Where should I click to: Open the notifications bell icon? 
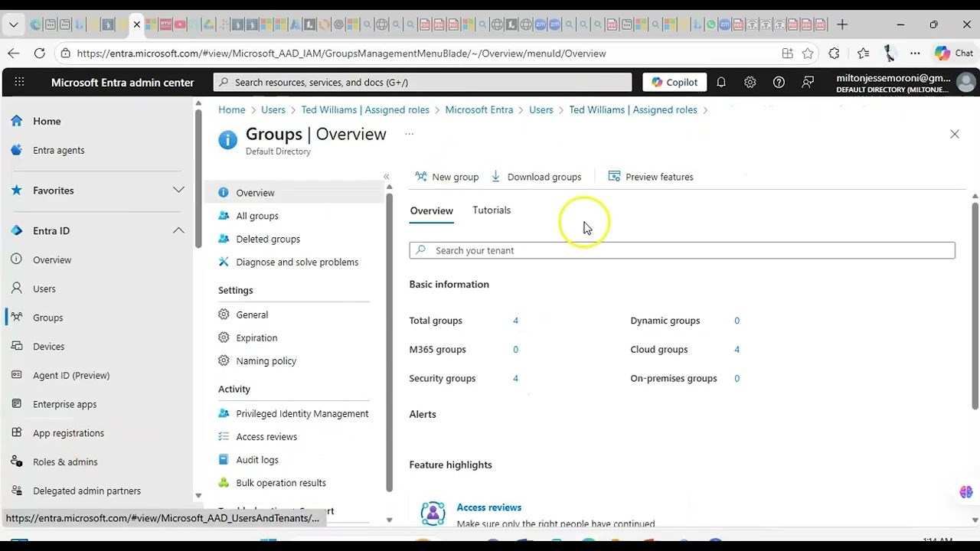pyautogui.click(x=721, y=82)
